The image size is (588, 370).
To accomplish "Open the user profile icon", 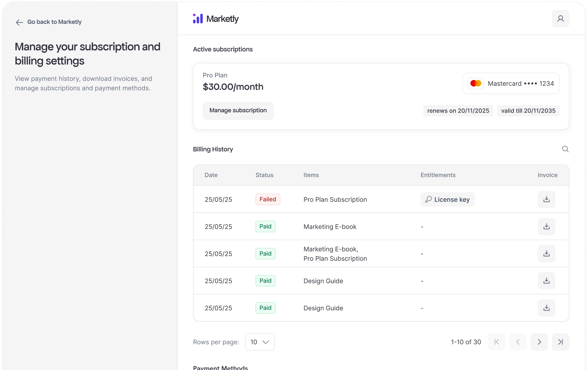I will tap(560, 19).
